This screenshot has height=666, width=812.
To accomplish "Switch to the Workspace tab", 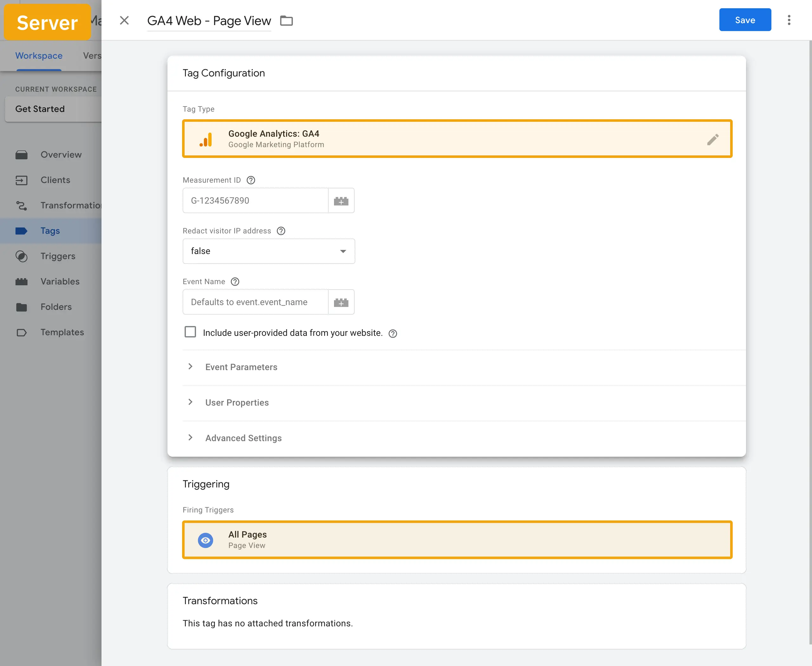I will point(39,55).
